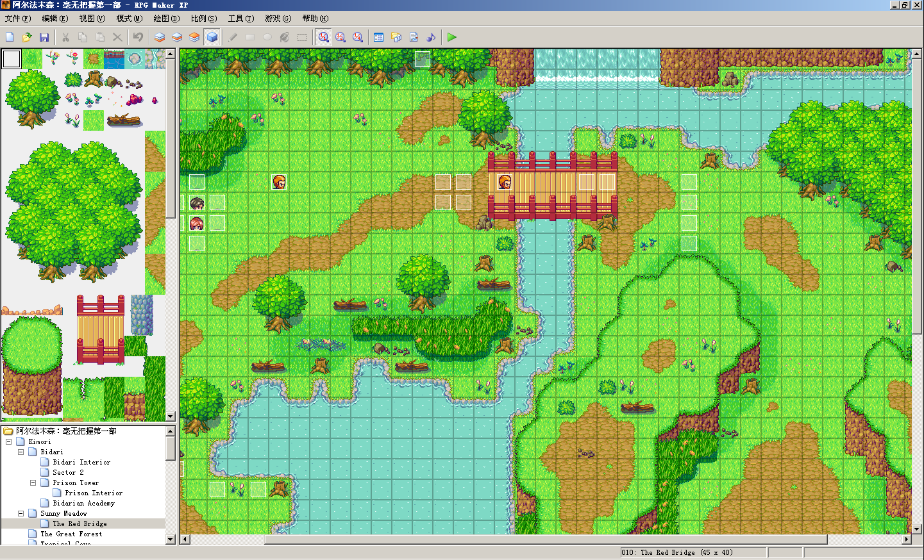Screen dimensions: 924x560
Task: Select the character event standing on the bridge
Action: [505, 182]
